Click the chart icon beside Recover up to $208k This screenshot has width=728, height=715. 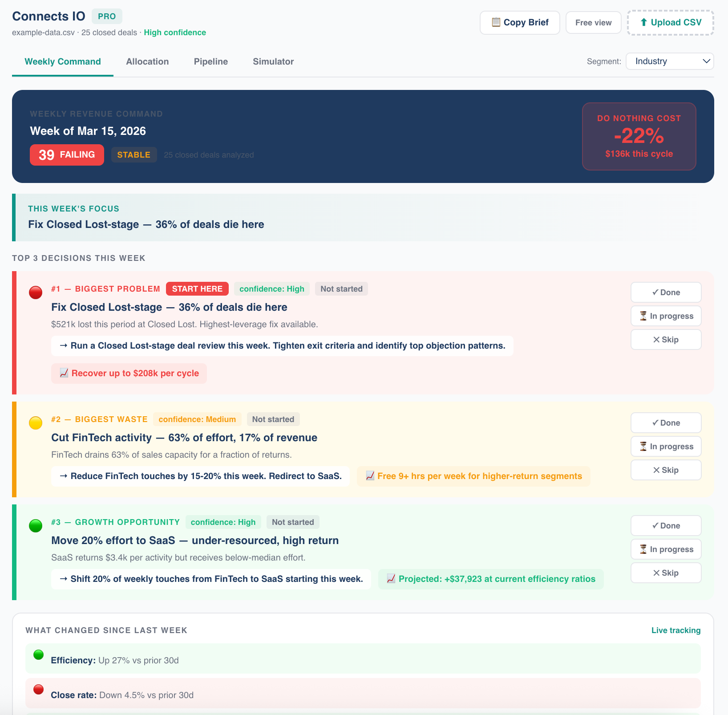tap(63, 373)
